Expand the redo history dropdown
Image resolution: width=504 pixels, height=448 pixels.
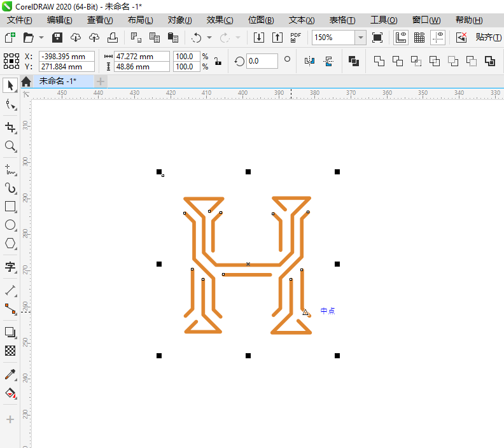click(x=238, y=38)
